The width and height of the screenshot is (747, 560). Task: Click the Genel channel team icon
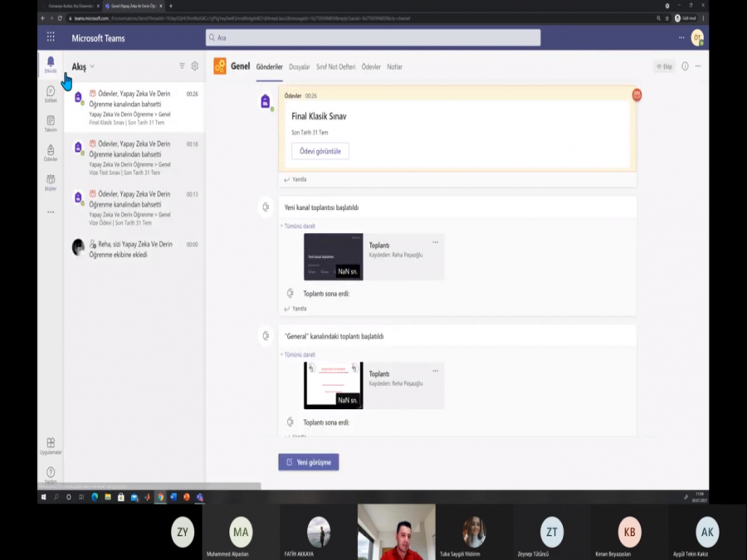(x=220, y=66)
